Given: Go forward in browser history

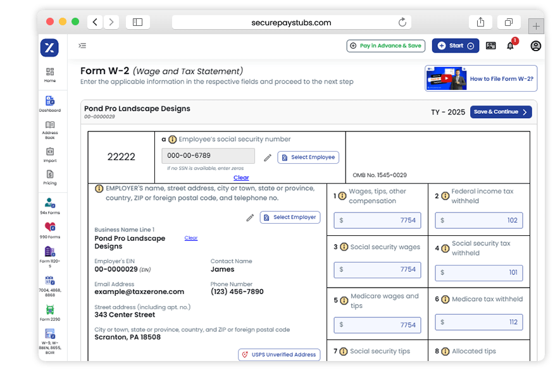Looking at the screenshot, I should pyautogui.click(x=111, y=22).
